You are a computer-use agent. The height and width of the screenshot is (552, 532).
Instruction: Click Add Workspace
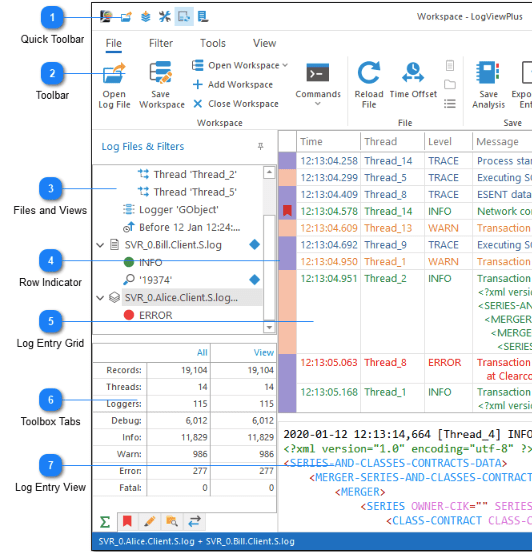tap(233, 84)
